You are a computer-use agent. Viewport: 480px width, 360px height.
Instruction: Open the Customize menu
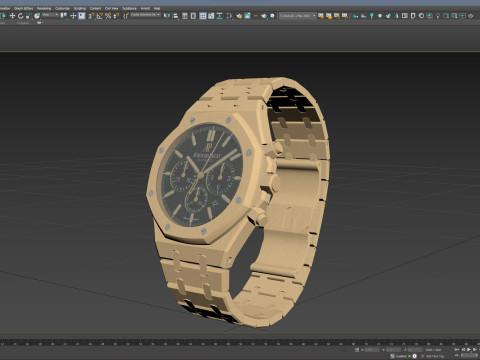(62, 8)
